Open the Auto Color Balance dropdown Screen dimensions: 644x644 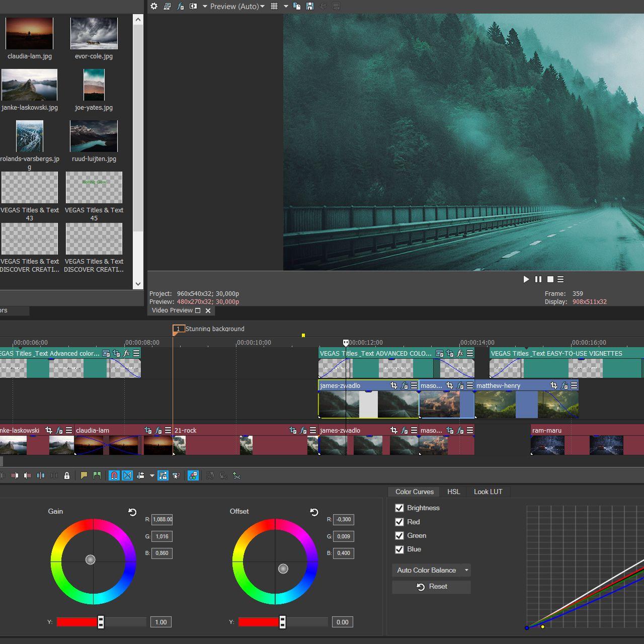tap(431, 571)
